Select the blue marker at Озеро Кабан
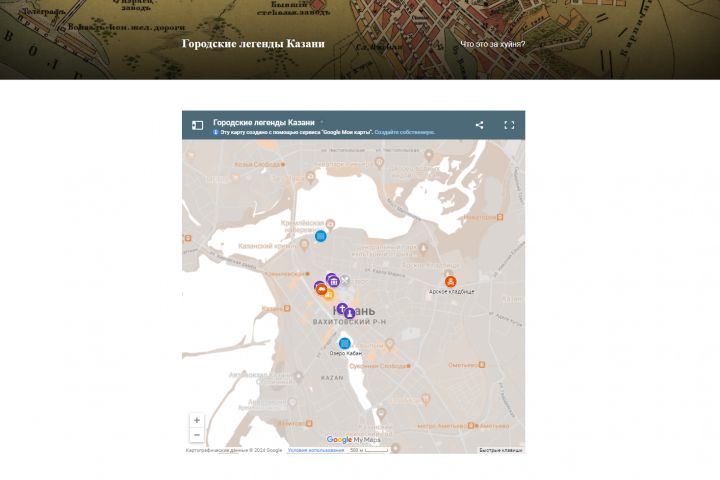 point(344,343)
